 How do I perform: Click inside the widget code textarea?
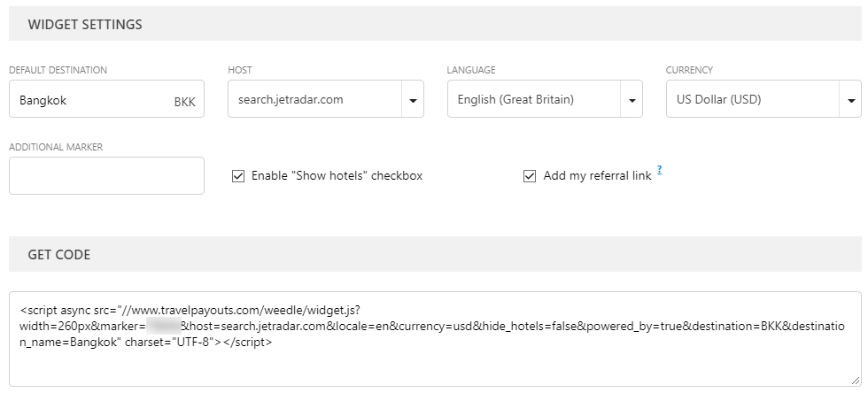pos(435,339)
